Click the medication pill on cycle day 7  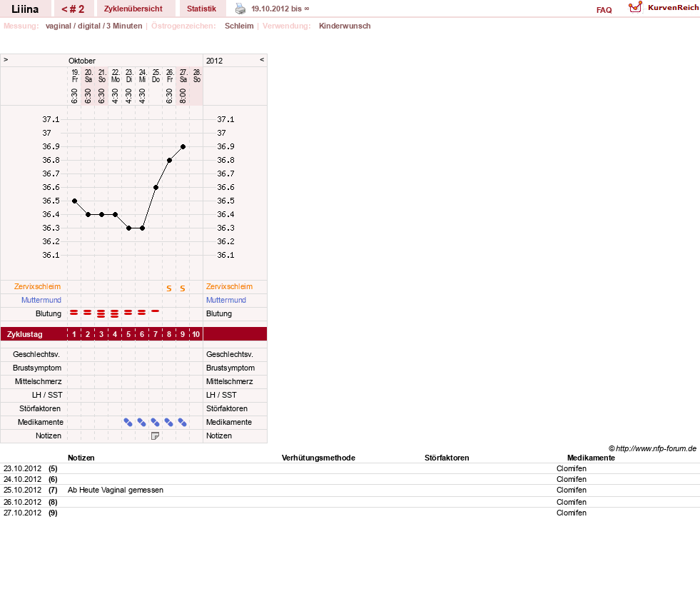point(156,422)
